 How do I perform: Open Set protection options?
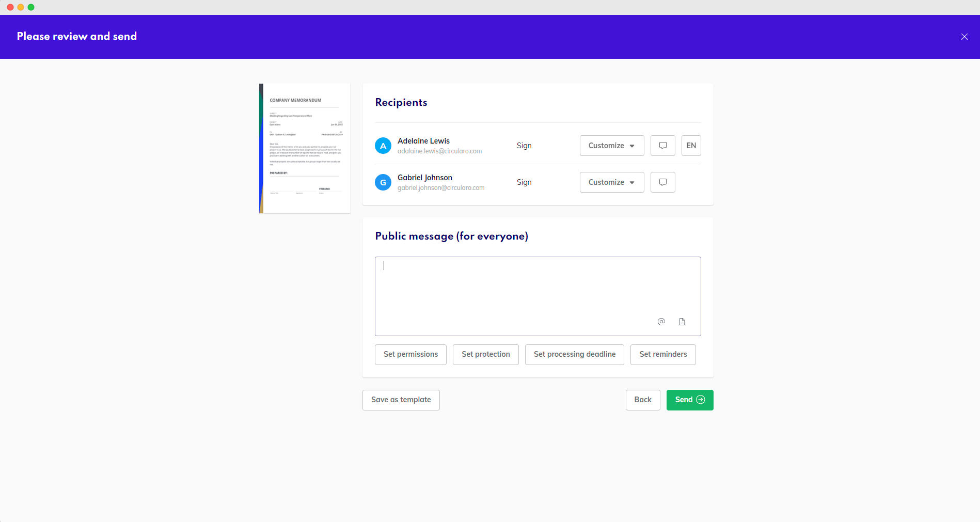(485, 354)
